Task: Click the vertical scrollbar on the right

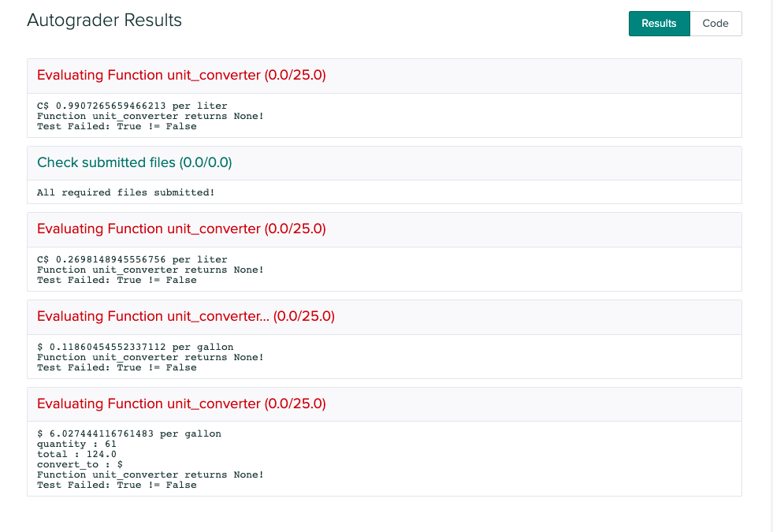Action: 768,266
